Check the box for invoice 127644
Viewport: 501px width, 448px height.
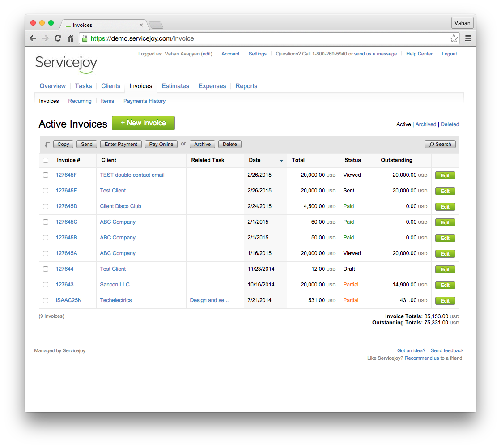click(x=46, y=269)
